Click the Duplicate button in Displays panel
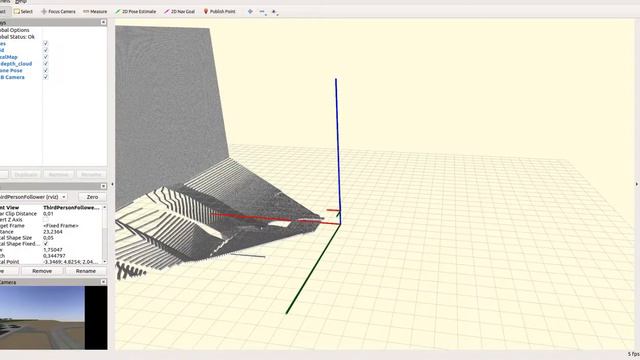 tap(26, 175)
